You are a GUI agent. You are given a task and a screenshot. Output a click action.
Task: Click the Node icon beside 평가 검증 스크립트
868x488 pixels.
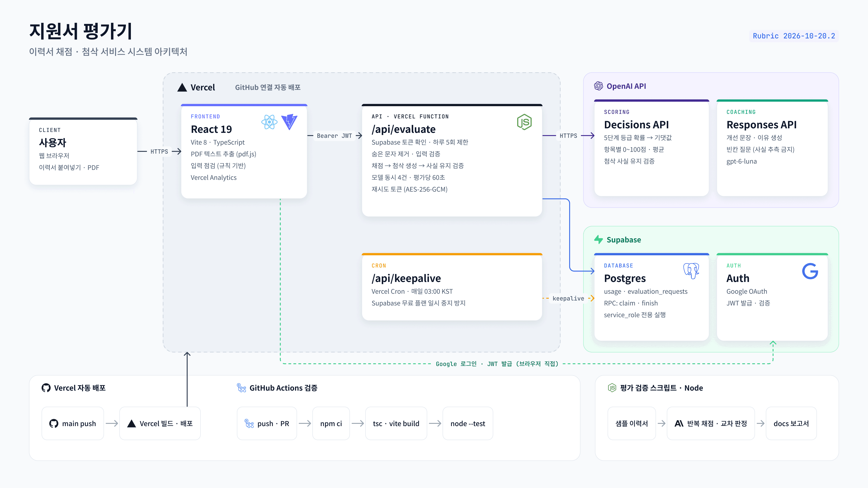pyautogui.click(x=612, y=388)
